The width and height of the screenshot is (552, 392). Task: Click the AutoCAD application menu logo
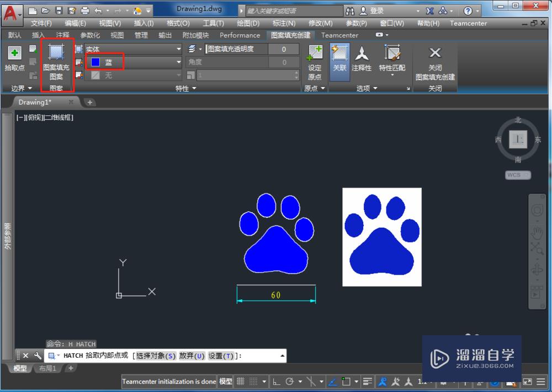click(10, 12)
